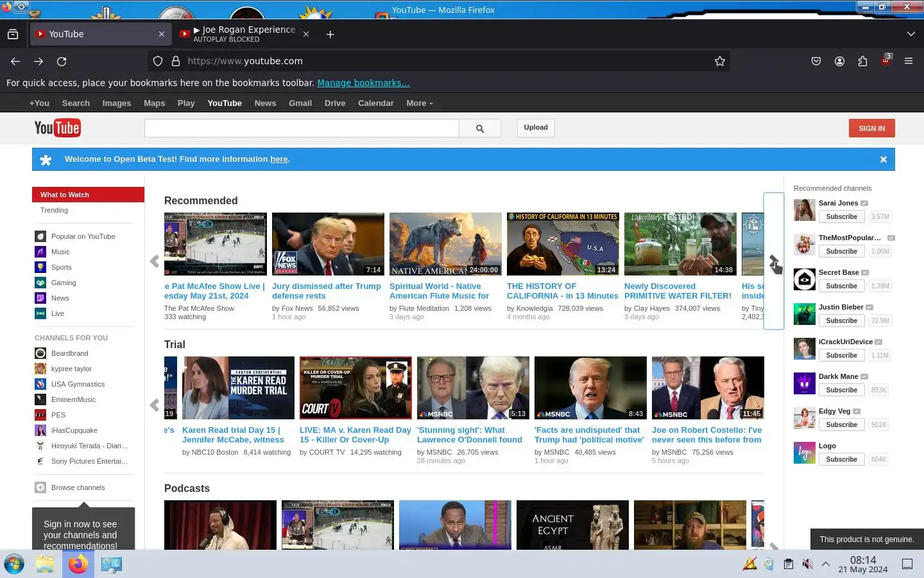Screen dimensions: 924x578
Task: Bookmark this page with the star
Action: click(720, 61)
